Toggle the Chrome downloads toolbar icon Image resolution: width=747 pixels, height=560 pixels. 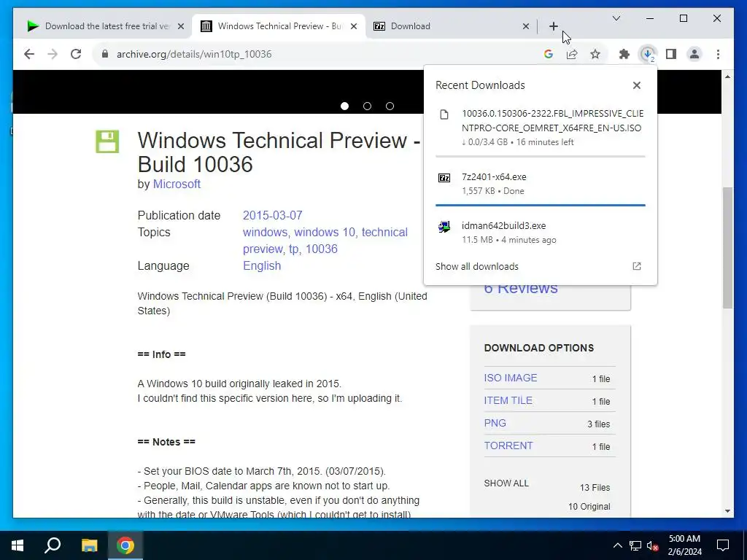pos(648,54)
